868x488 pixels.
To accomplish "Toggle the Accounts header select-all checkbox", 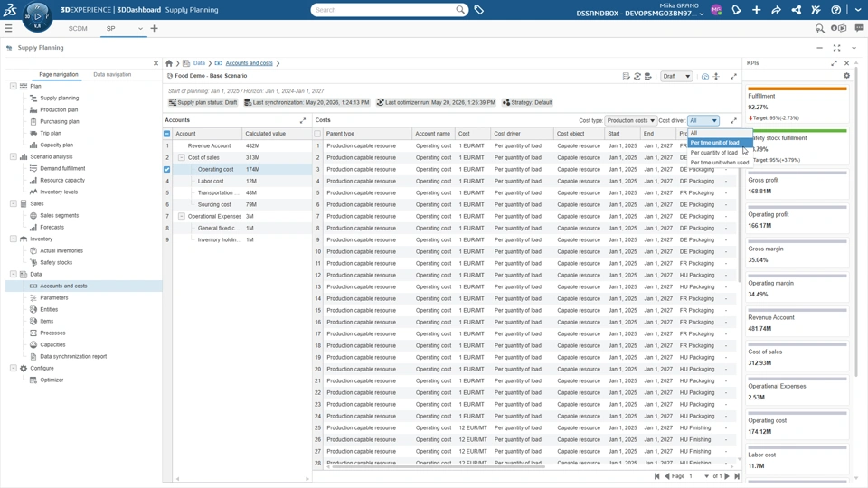I will [x=166, y=134].
